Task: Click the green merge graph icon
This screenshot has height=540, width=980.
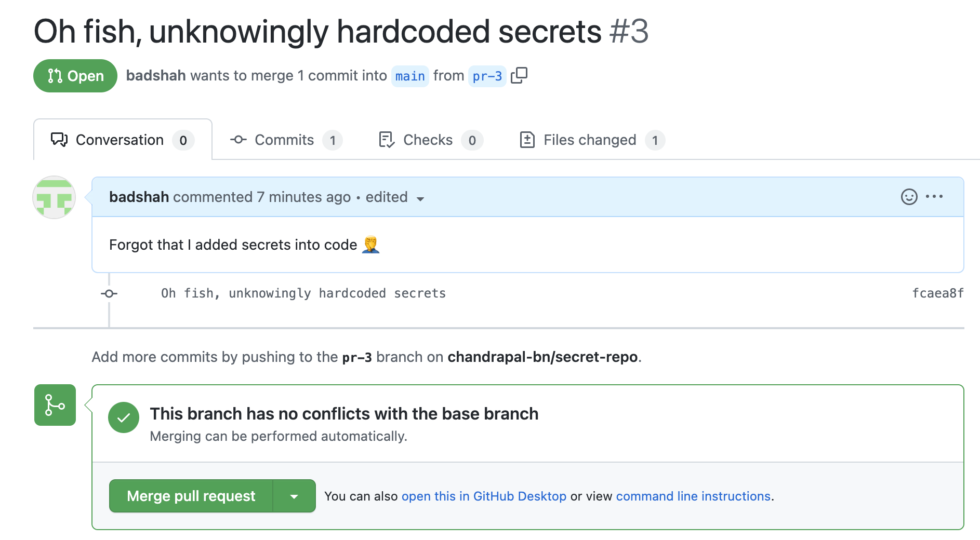Action: point(55,404)
